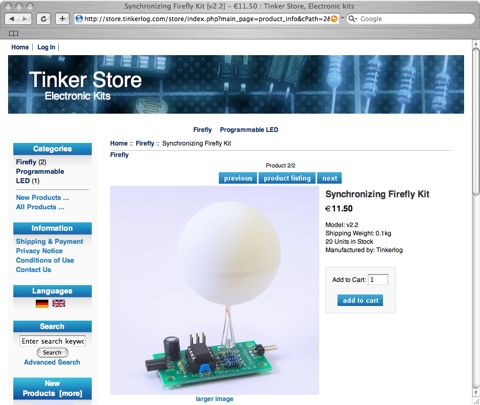
Task: Open the Programmable LED category tab
Action: click(249, 130)
